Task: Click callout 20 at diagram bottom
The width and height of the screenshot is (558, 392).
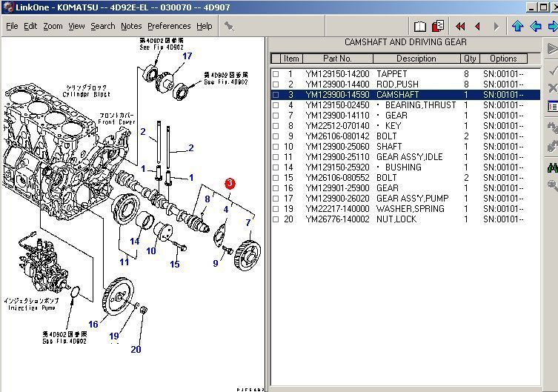Action: pos(136,349)
